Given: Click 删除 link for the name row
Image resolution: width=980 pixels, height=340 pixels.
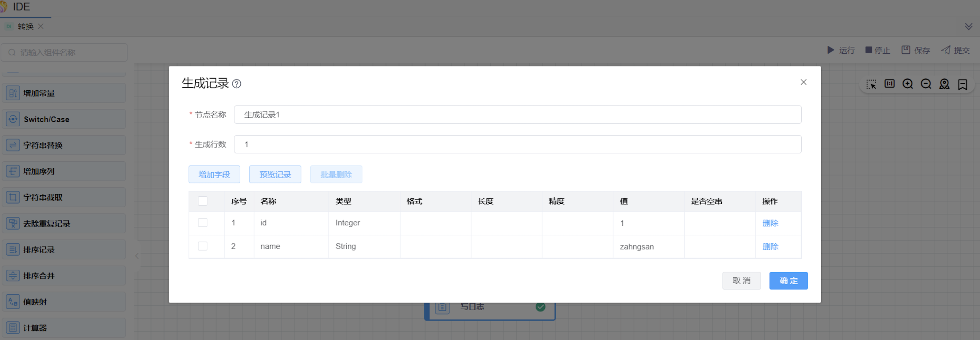Looking at the screenshot, I should [x=770, y=247].
